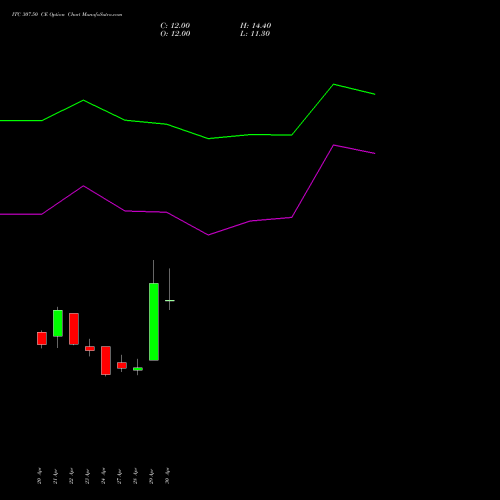The height and width of the screenshot is (500, 500).
Task: Click the chart title text at top left
Action: pyautogui.click(x=67, y=15)
